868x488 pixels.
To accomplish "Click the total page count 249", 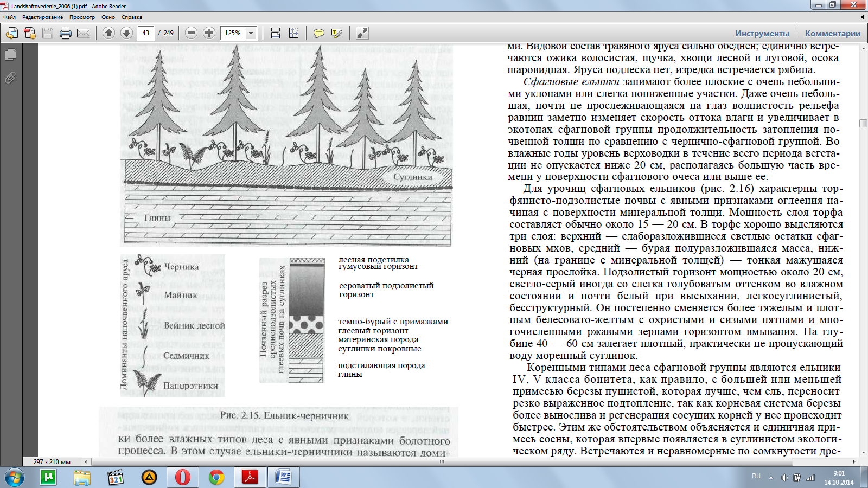I will point(169,33).
